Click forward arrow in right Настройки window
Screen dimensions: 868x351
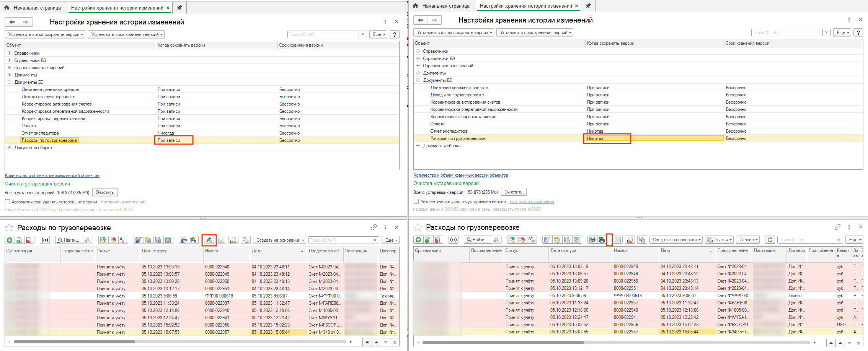(434, 20)
